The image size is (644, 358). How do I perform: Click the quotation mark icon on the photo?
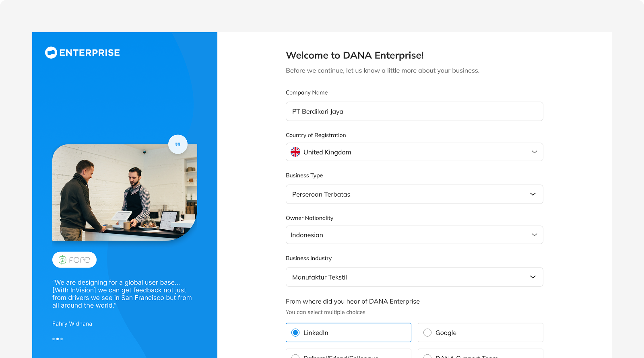(x=178, y=144)
